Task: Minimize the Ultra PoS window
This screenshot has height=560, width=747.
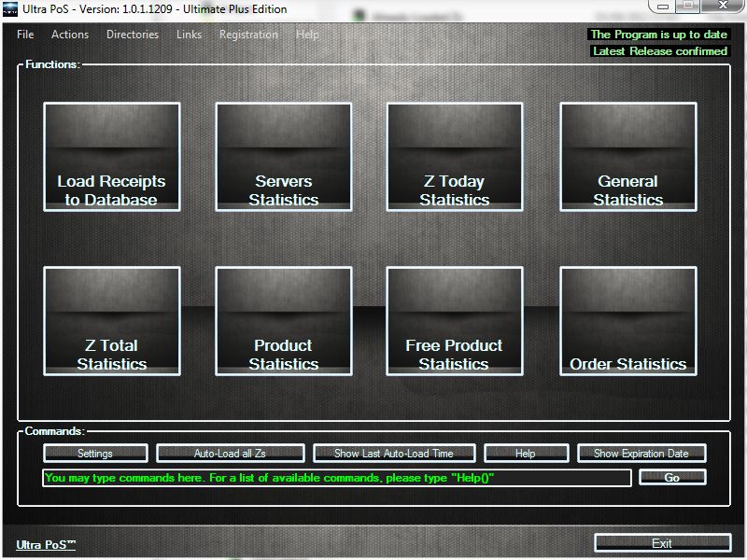Action: (663, 7)
